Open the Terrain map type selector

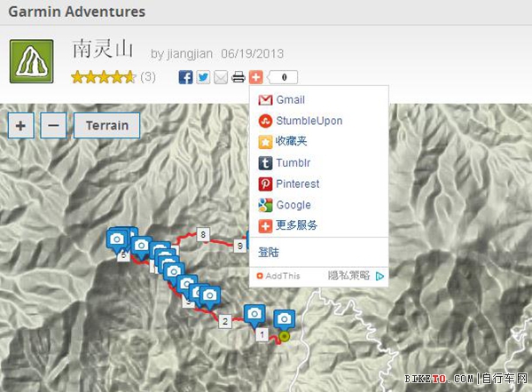[x=106, y=125]
